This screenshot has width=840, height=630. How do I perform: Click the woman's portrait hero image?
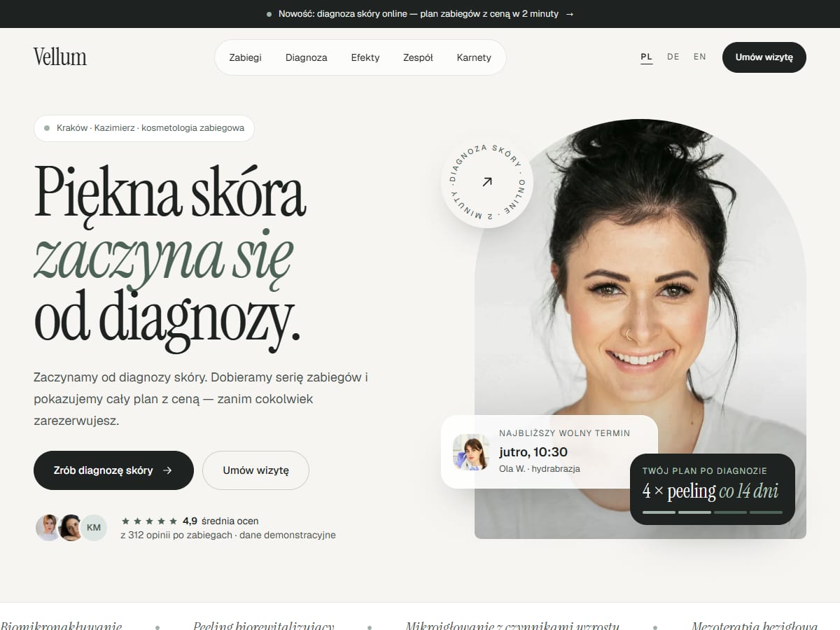(x=640, y=329)
